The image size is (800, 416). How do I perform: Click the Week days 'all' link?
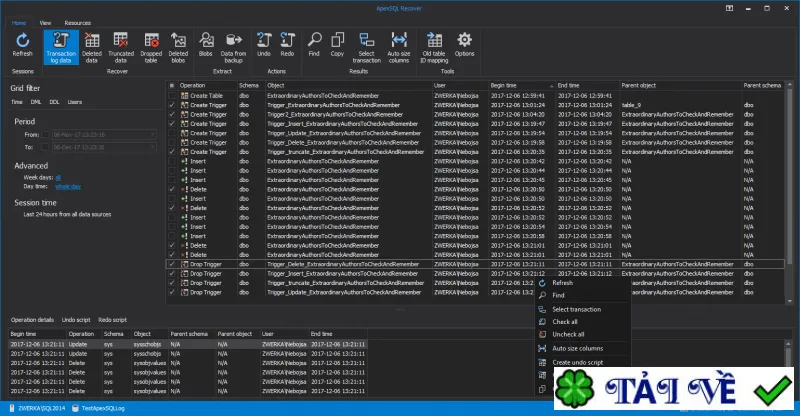(58, 178)
